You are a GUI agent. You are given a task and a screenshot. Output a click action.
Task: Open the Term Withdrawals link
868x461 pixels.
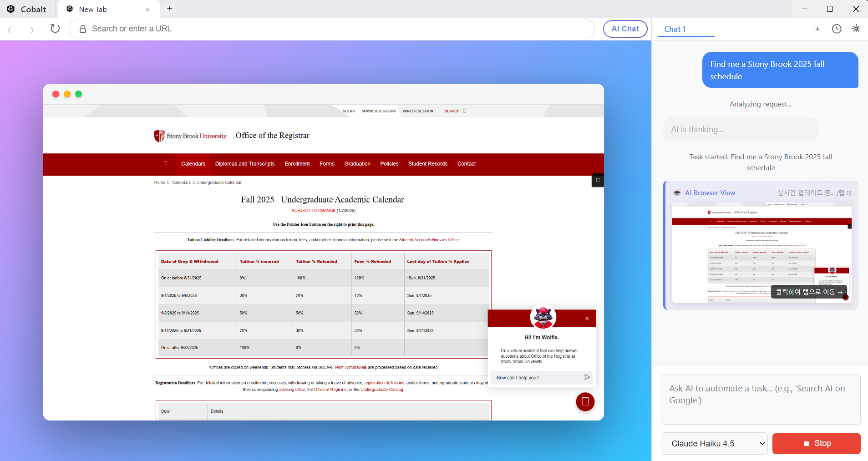click(350, 367)
